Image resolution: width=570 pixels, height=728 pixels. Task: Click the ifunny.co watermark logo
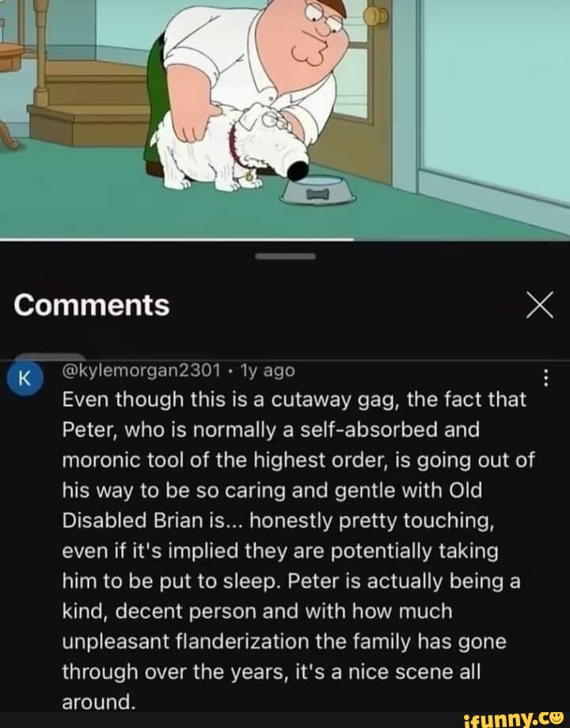515,718
